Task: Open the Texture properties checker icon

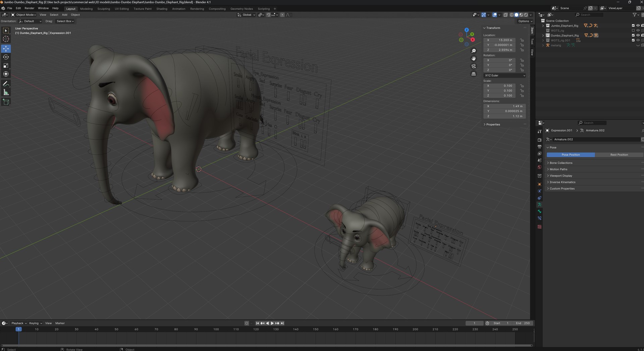Action: pos(539,227)
